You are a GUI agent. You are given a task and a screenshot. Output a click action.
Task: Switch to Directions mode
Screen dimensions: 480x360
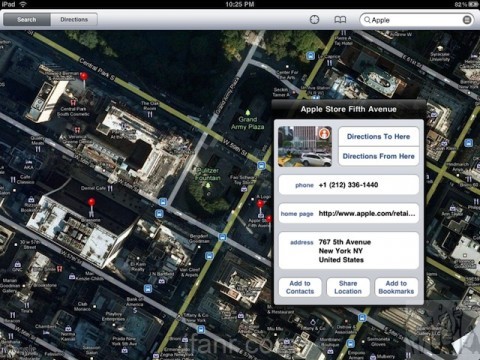pyautogui.click(x=74, y=20)
